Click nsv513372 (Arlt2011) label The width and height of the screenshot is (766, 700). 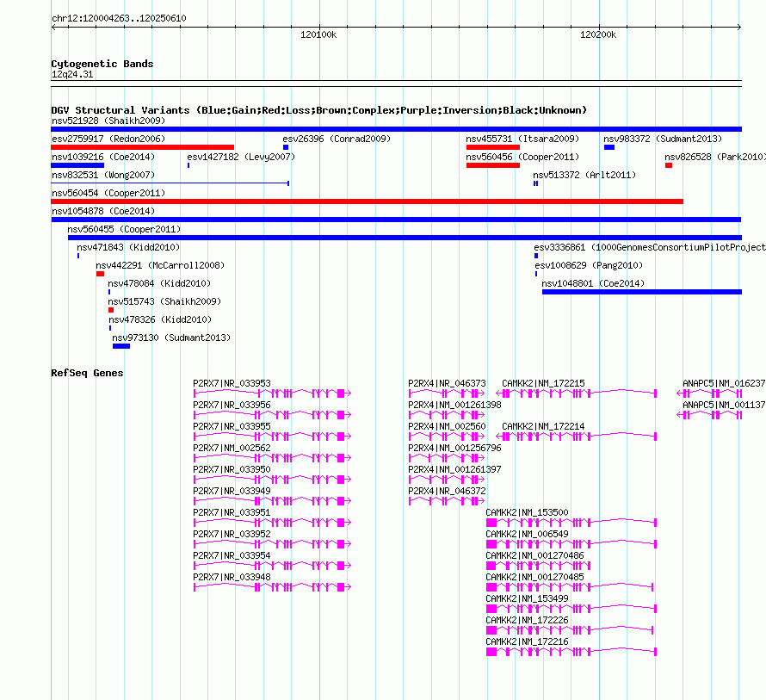(x=584, y=175)
